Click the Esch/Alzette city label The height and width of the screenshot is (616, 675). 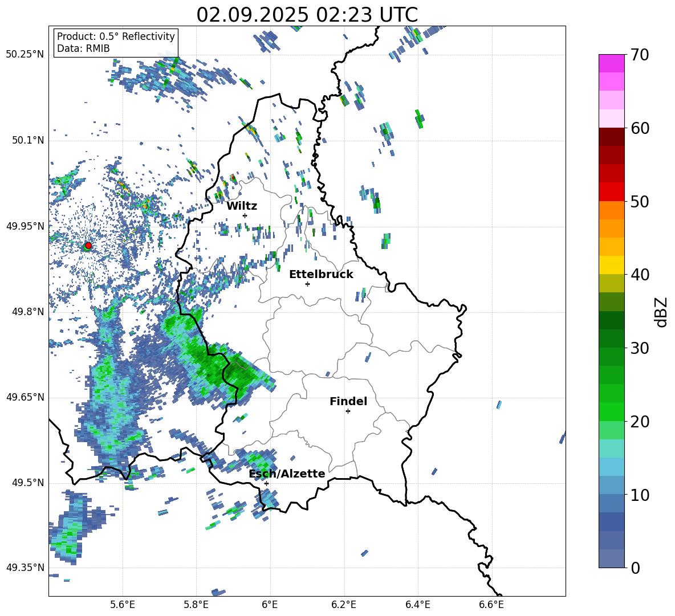click(287, 474)
